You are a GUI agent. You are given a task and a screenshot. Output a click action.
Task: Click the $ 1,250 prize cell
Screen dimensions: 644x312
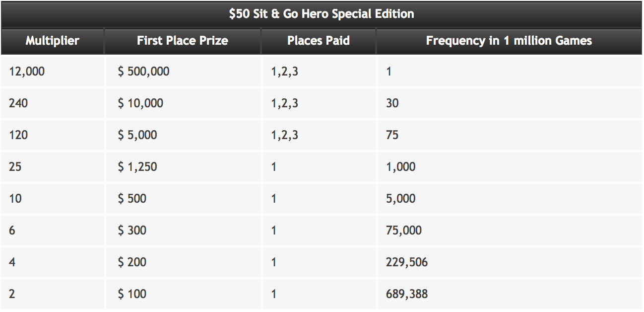183,167
